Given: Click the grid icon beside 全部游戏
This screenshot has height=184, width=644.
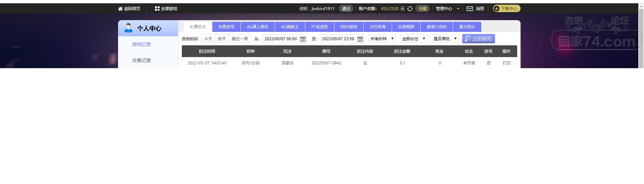Looking at the screenshot, I should (x=157, y=9).
